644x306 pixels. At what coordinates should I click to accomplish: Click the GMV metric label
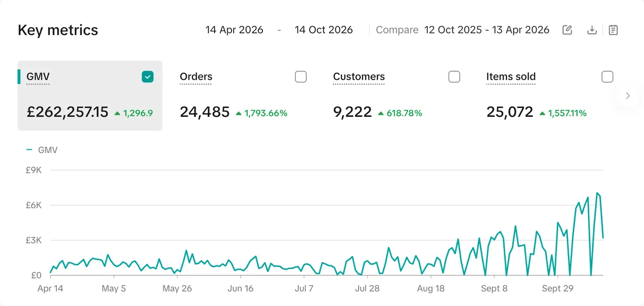point(38,77)
